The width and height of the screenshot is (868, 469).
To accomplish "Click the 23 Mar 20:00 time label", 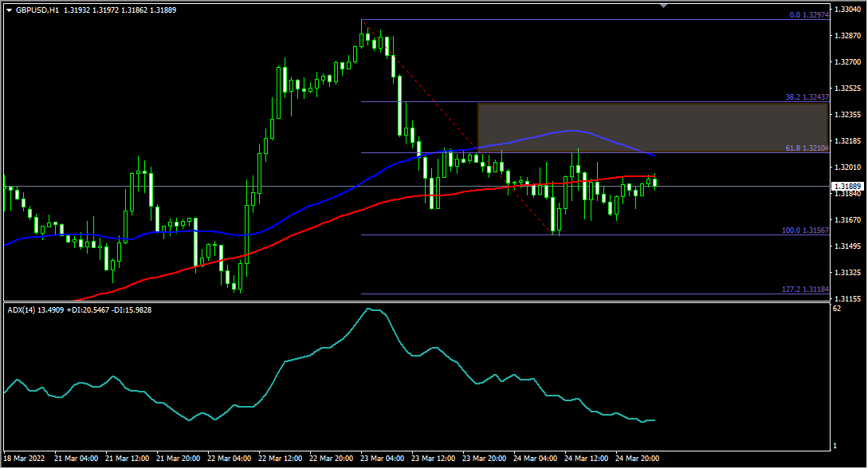I will [485, 459].
